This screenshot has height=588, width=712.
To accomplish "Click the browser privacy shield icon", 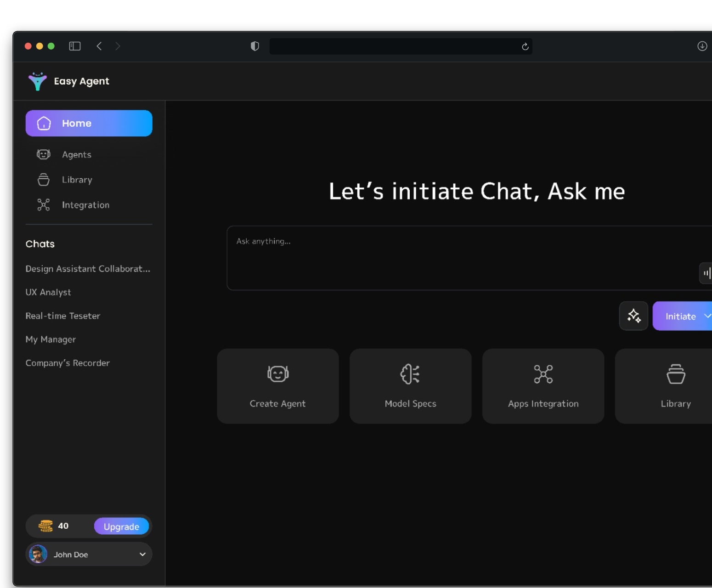I will pyautogui.click(x=255, y=46).
